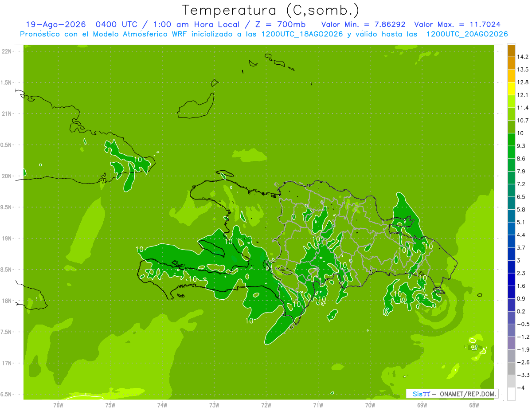Viewport: 532px width, 411px height.
Task: Click the '70W' longitude axis label
Action: point(370,405)
